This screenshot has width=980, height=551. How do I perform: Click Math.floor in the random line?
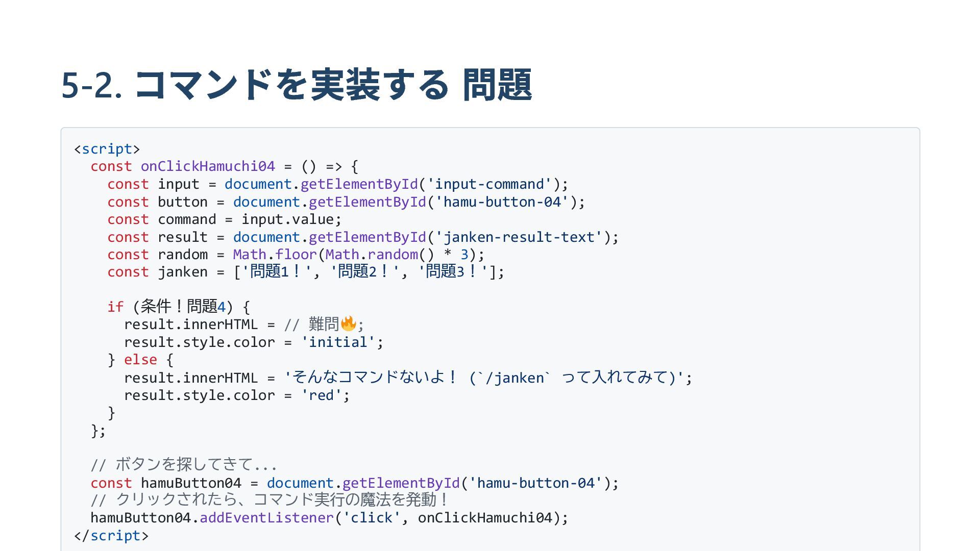pos(275,255)
